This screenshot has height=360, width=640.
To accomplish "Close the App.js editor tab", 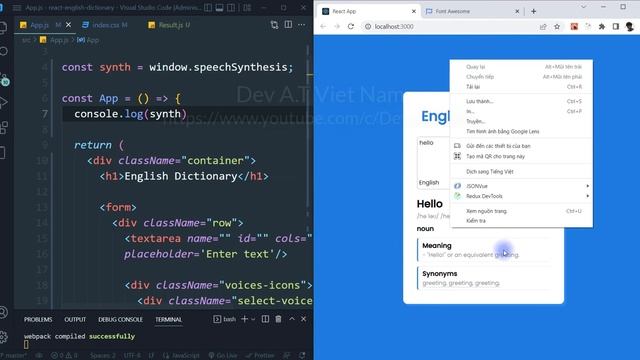I will click(69, 25).
